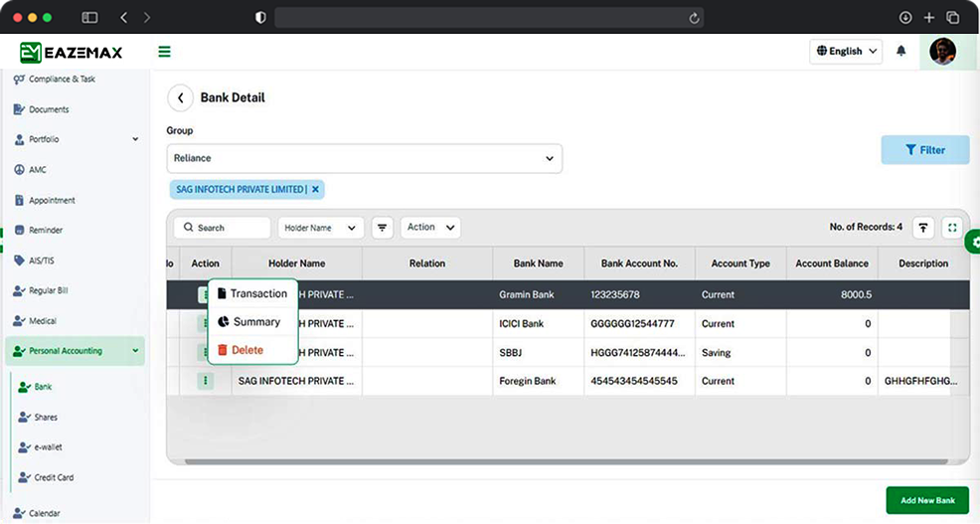The width and height of the screenshot is (980, 524).
Task: Open Reminder in sidebar
Action: tap(38, 230)
